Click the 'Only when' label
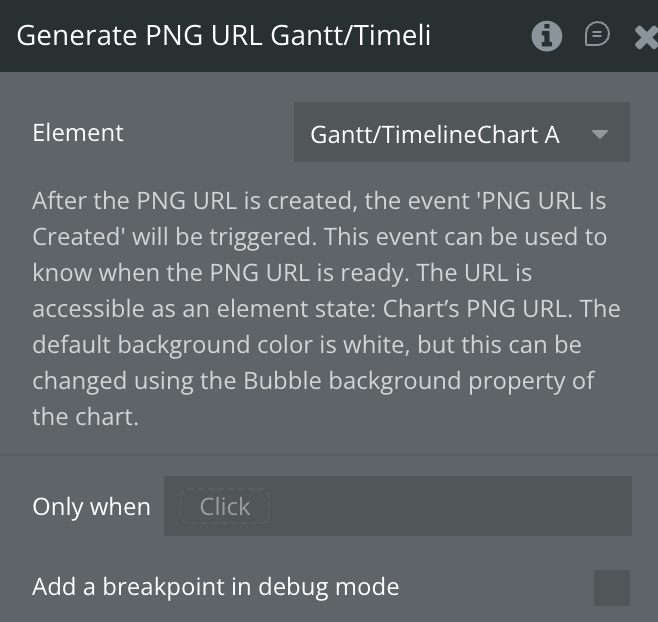The width and height of the screenshot is (658, 622). [91, 507]
